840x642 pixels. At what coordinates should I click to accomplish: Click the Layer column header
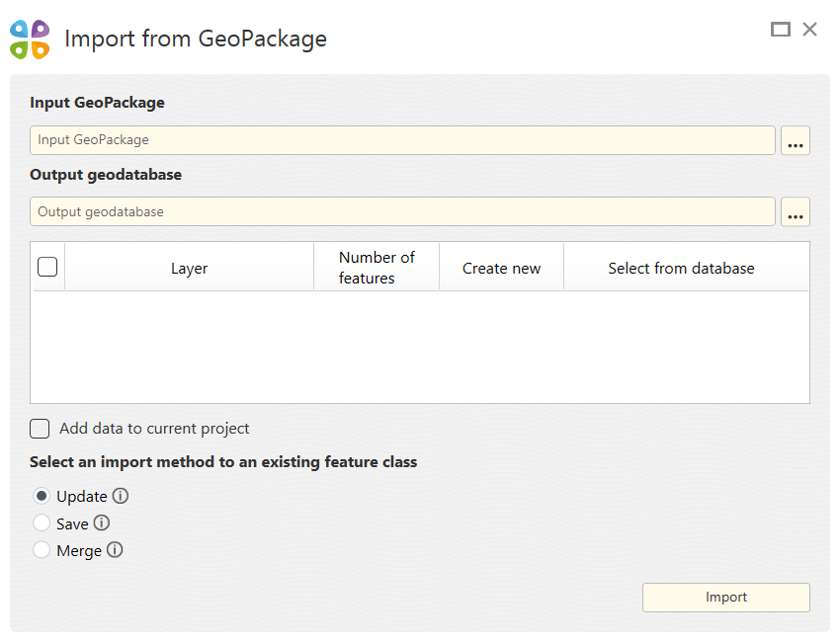click(189, 268)
